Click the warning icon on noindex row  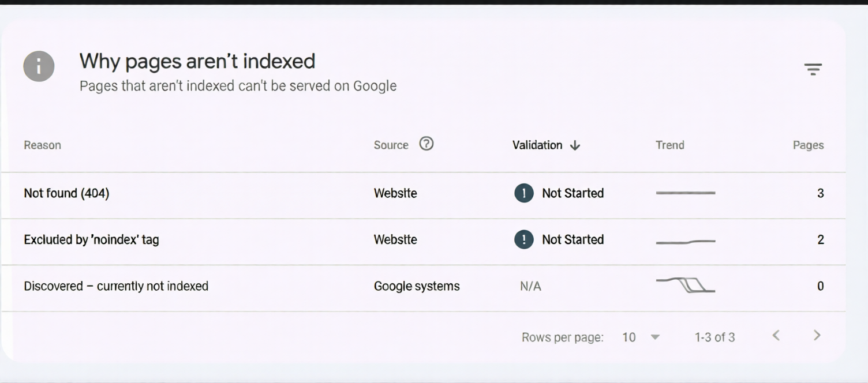pos(523,239)
